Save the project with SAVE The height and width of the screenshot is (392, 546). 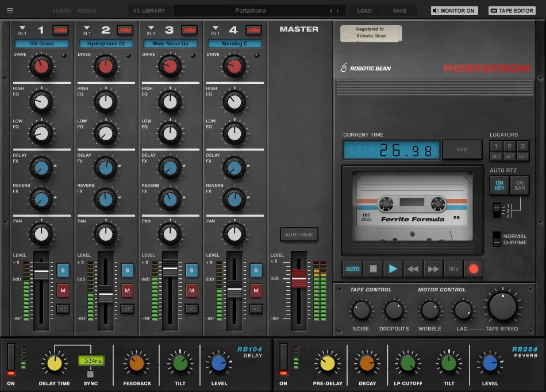click(399, 11)
